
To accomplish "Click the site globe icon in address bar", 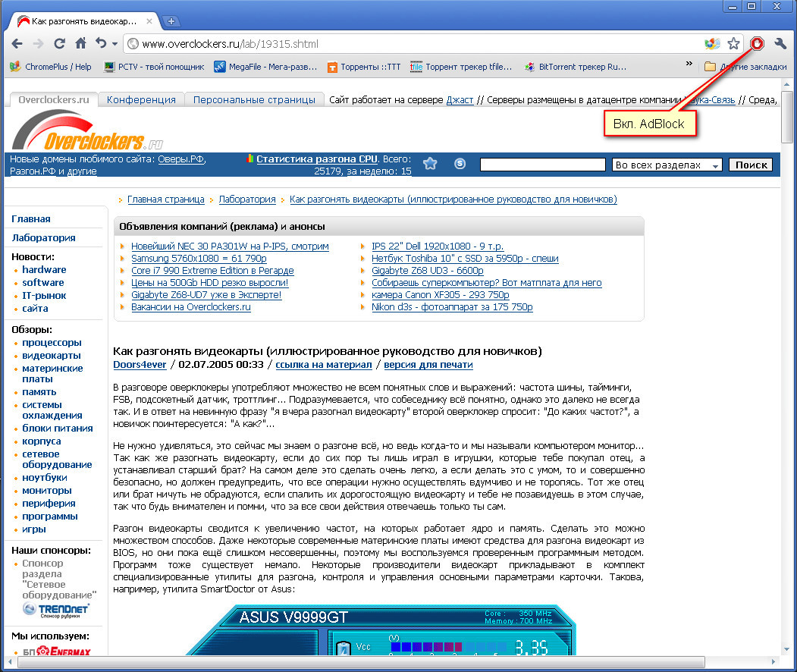I will click(133, 44).
